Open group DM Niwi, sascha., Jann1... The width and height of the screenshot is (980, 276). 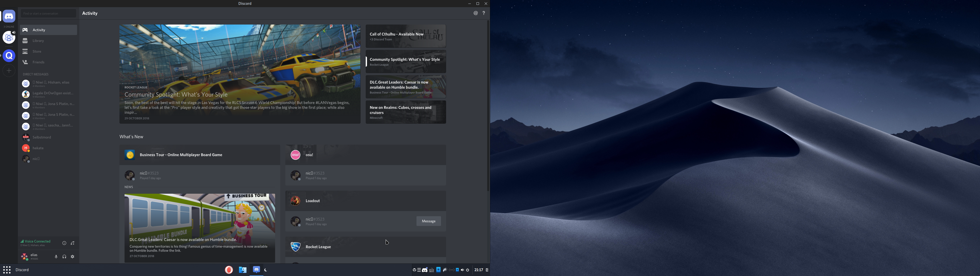[49, 126]
